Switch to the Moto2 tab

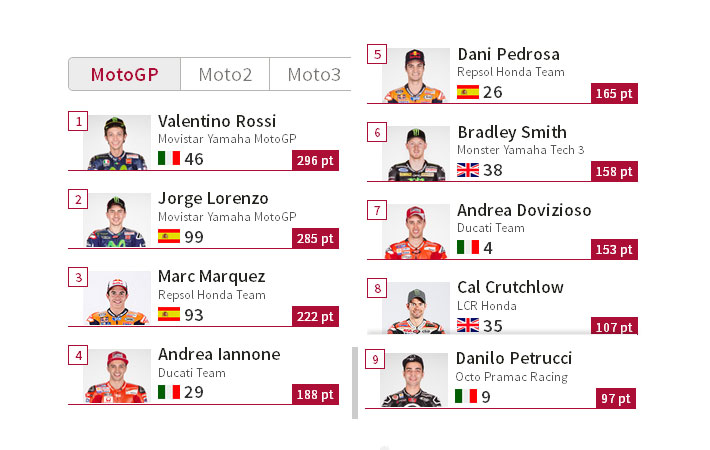(x=225, y=74)
